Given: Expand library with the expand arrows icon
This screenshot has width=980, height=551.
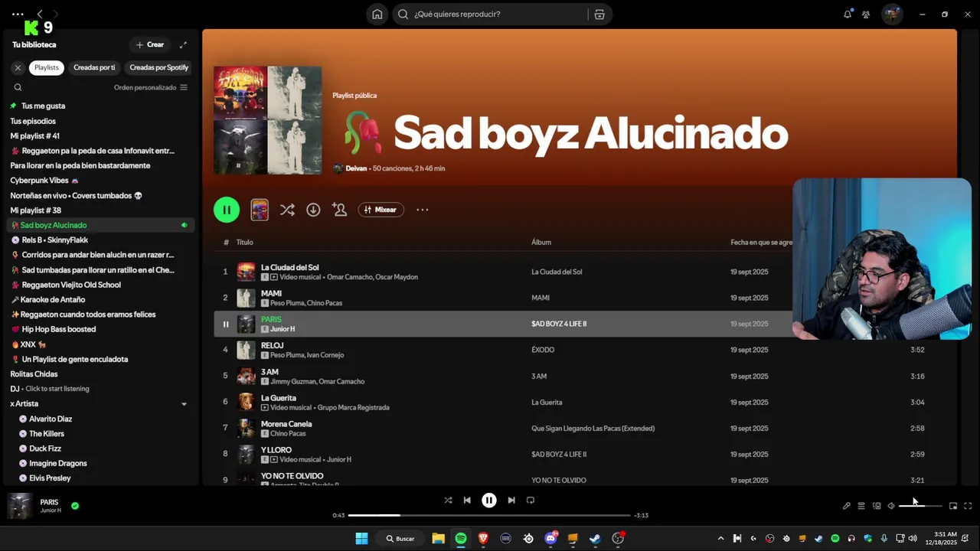Looking at the screenshot, I should [183, 44].
